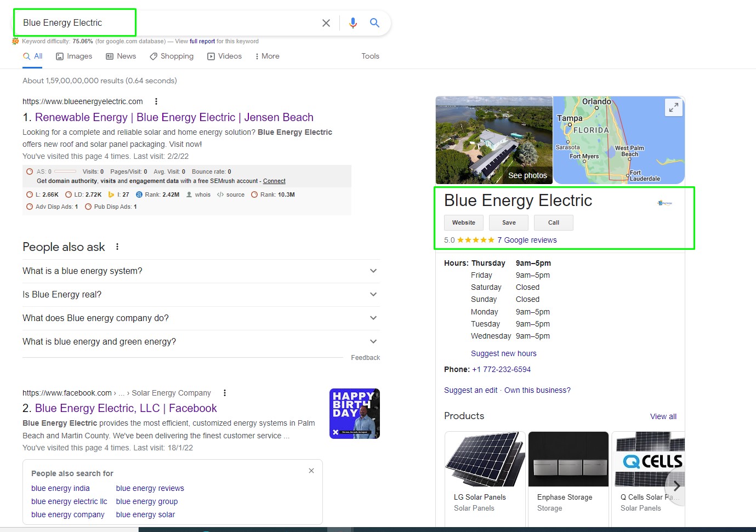
Task: Click Pub Disp Ads metric
Action: 111,207
